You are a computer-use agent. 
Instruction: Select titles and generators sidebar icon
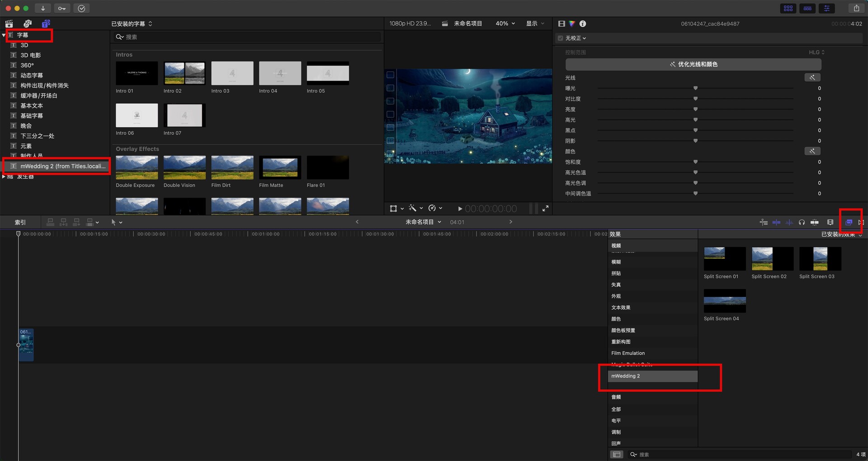46,24
